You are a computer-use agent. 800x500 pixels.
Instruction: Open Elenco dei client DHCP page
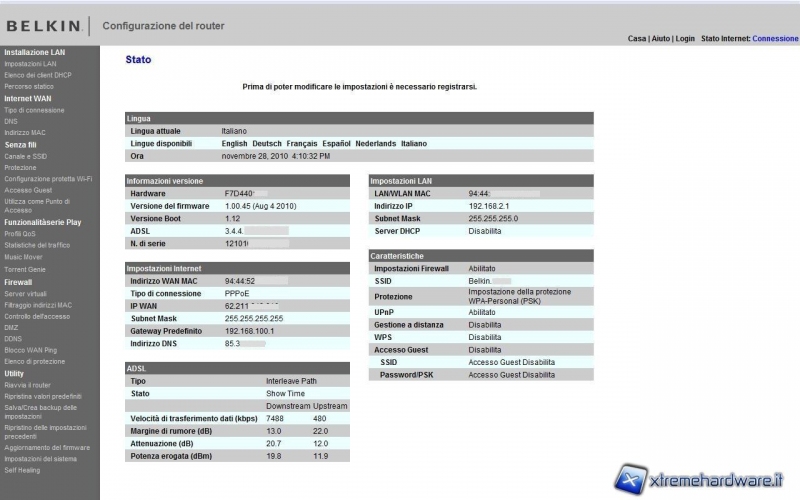pyautogui.click(x=38, y=75)
